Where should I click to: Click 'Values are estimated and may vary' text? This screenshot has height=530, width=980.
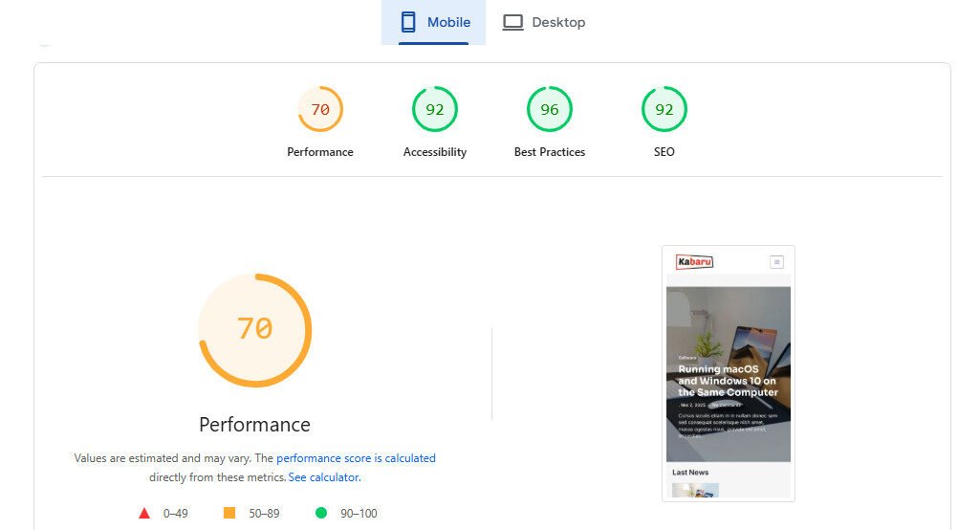coord(163,458)
